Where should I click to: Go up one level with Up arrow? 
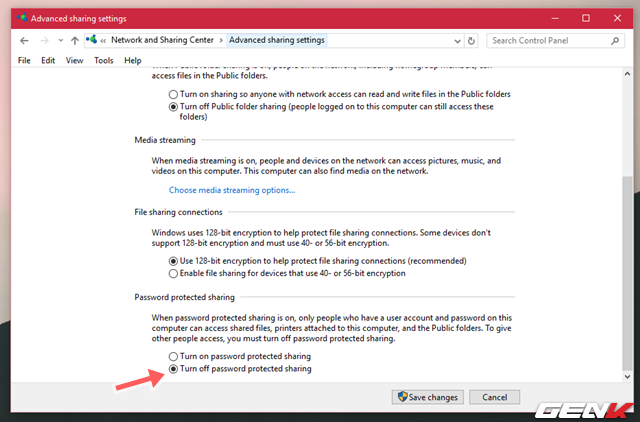[75, 40]
